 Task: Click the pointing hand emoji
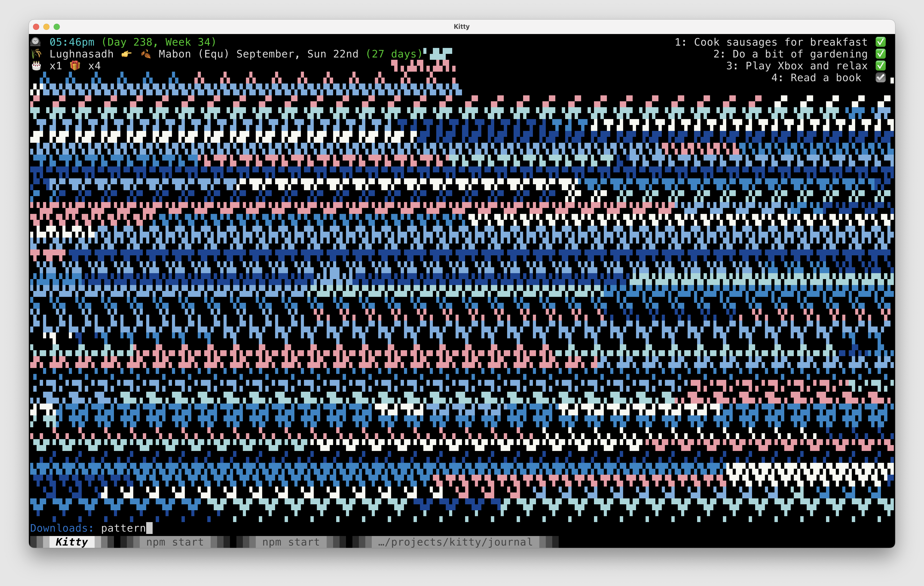click(x=126, y=54)
